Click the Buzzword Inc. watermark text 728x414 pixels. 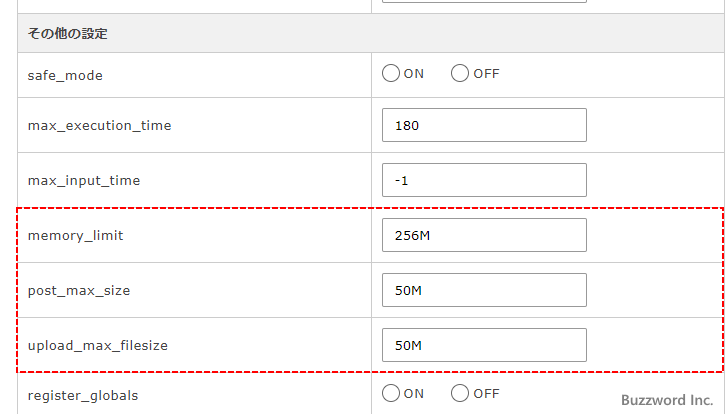tap(667, 400)
